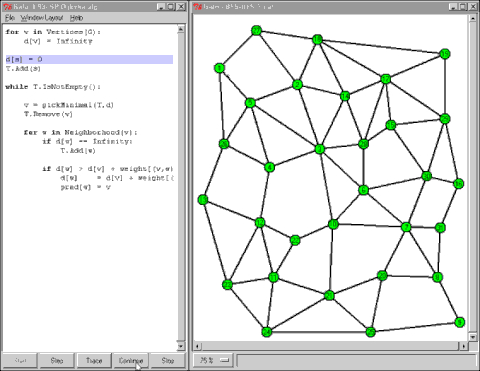
Task: Maximize the algorithm window
Action: pyautogui.click(x=171, y=6)
